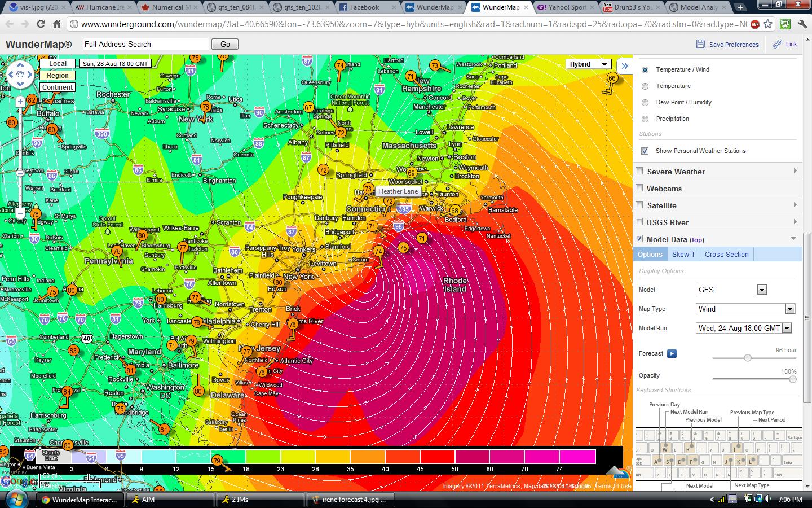Open the Model GFS dropdown
This screenshot has width=812, height=508.
coord(731,290)
